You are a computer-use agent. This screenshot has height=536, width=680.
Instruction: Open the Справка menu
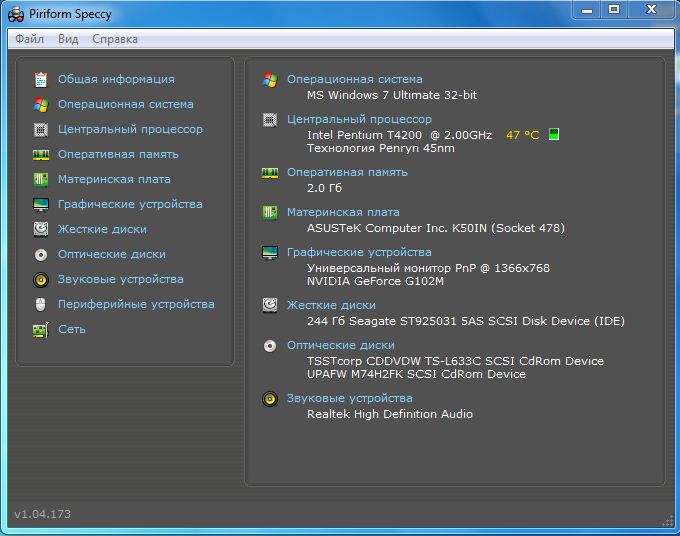pos(115,39)
